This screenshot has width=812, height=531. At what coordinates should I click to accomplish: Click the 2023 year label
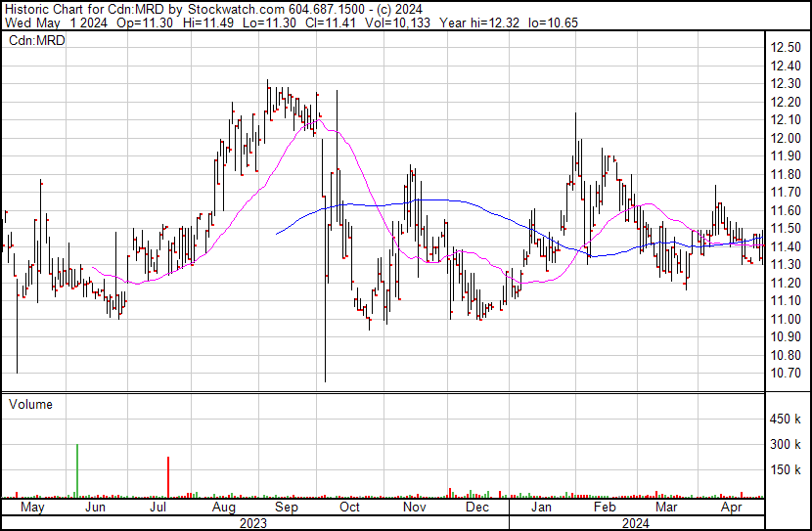(253, 523)
